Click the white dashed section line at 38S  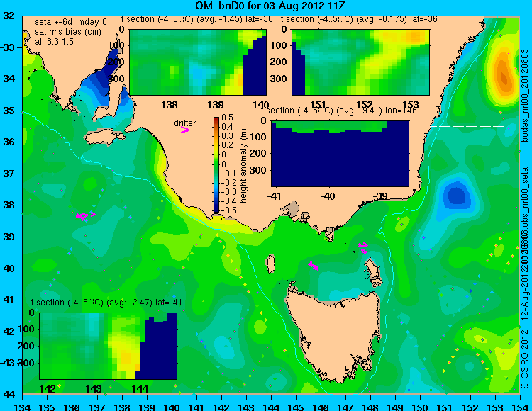click(x=136, y=196)
